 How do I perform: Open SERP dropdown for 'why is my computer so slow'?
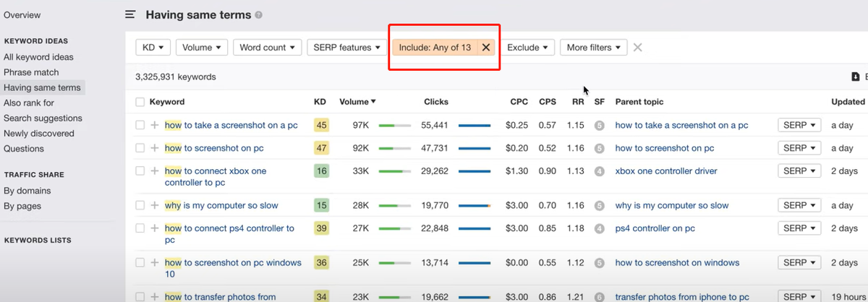click(799, 205)
